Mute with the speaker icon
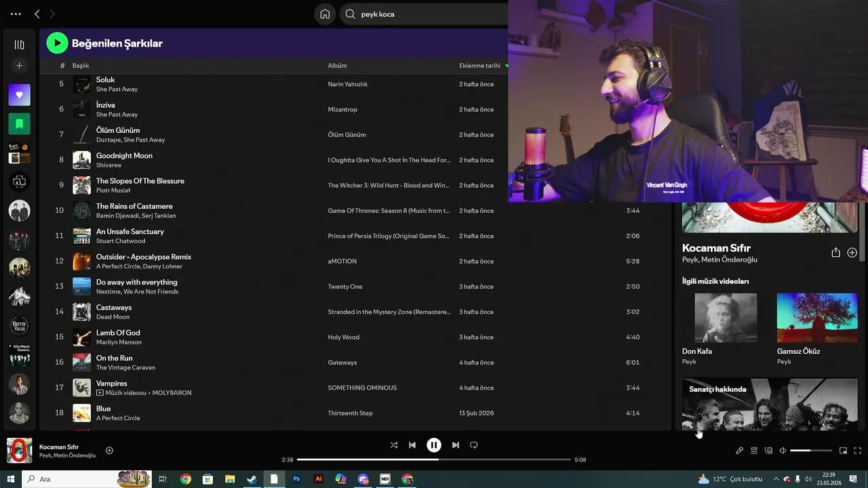 pyautogui.click(x=783, y=451)
